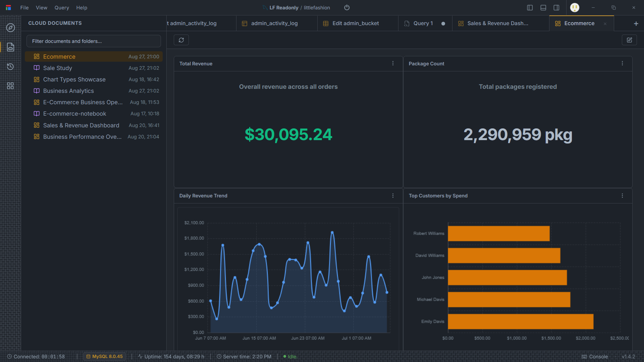Switch to the Query 1 tab

(425, 23)
